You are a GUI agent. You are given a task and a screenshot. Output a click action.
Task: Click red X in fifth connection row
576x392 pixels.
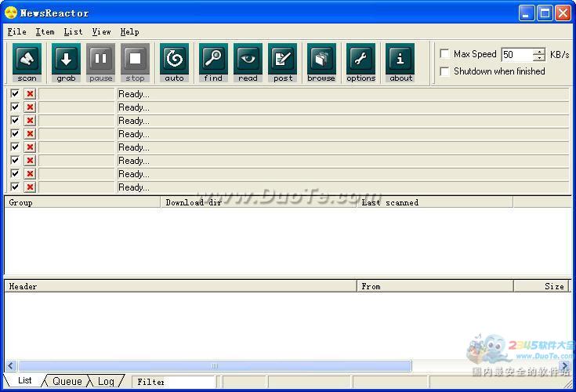tap(30, 147)
